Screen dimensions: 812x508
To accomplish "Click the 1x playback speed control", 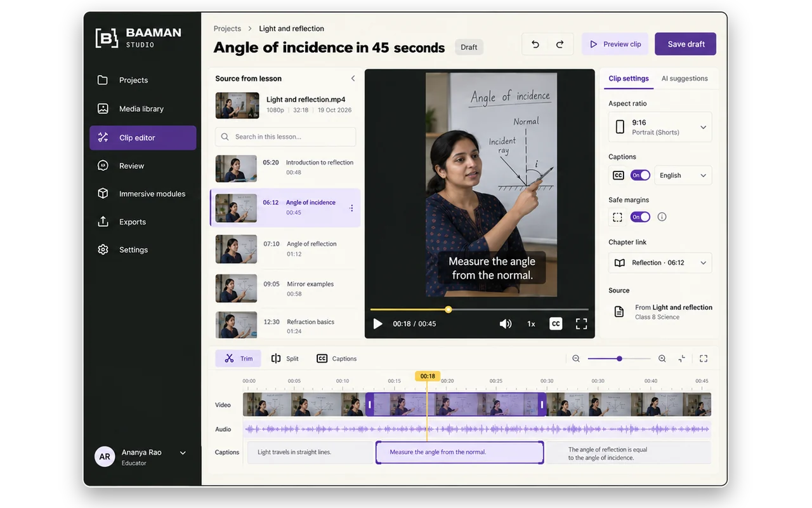I will pos(531,324).
